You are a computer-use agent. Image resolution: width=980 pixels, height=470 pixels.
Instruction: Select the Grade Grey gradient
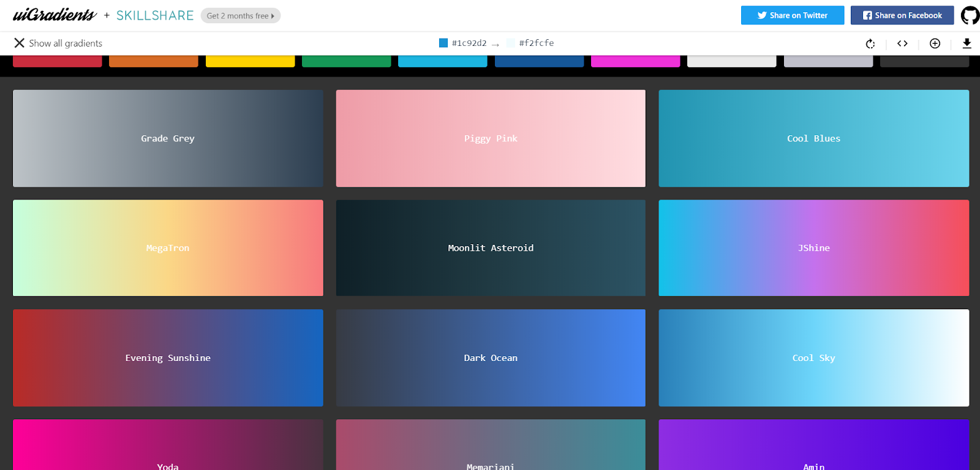(x=168, y=138)
